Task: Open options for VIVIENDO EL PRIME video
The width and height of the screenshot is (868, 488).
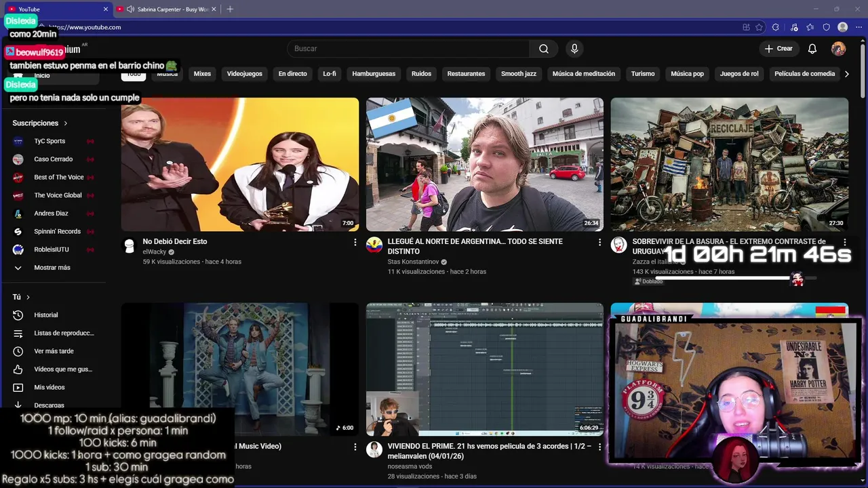Action: coord(599,447)
